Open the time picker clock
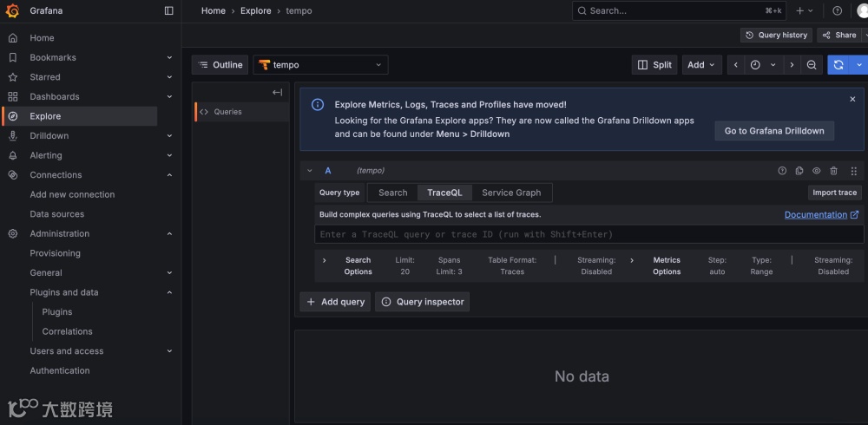The image size is (868, 425). coord(763,65)
